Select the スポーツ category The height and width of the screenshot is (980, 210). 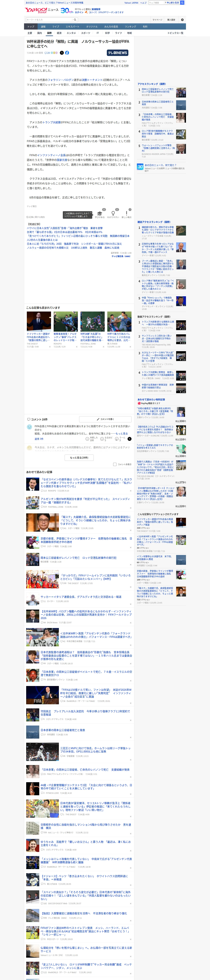[x=86, y=33]
